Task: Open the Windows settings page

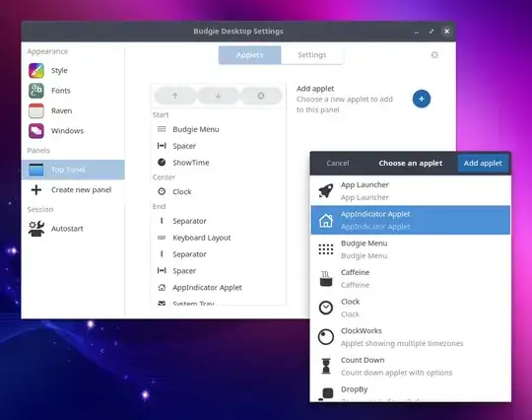Action: (x=73, y=131)
